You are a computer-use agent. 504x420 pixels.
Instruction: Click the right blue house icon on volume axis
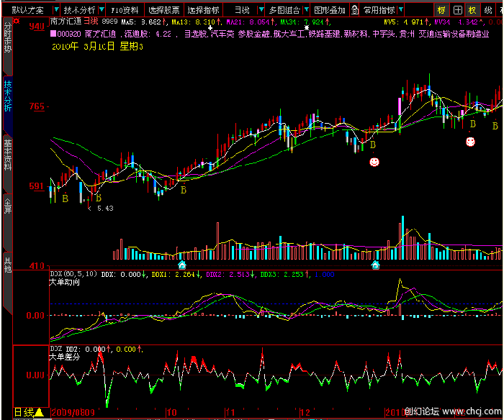tap(375, 265)
